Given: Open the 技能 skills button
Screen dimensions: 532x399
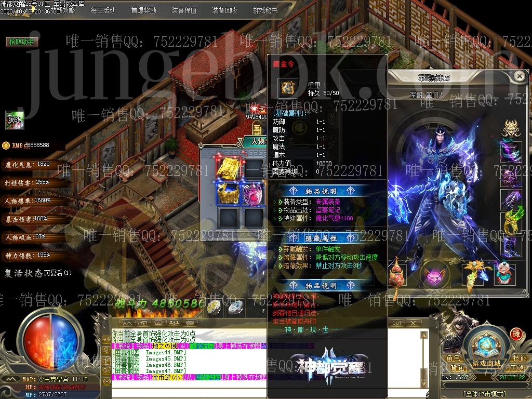Looking at the screenshot, I should click(x=520, y=358).
